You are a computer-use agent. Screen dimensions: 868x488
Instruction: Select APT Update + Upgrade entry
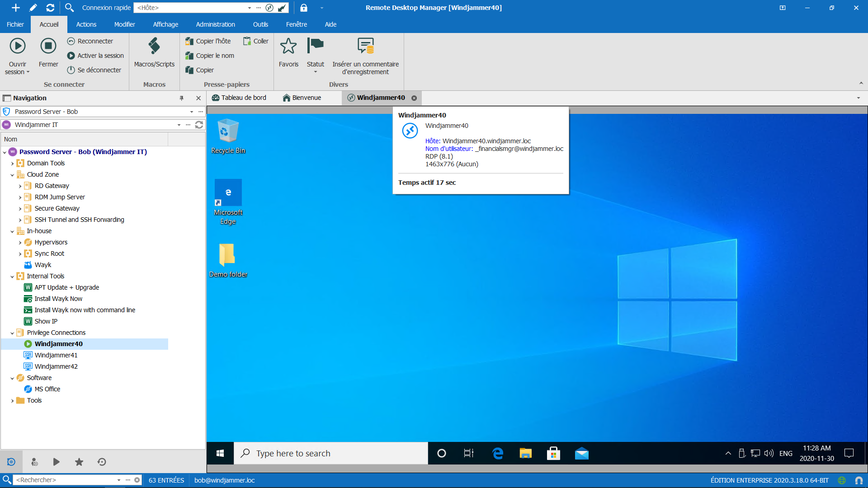tap(67, 287)
